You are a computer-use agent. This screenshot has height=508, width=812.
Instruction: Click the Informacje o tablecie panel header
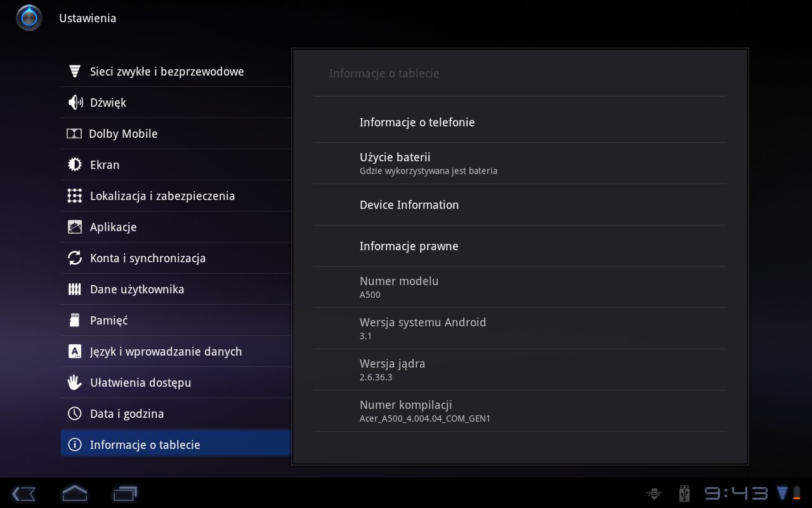point(384,73)
